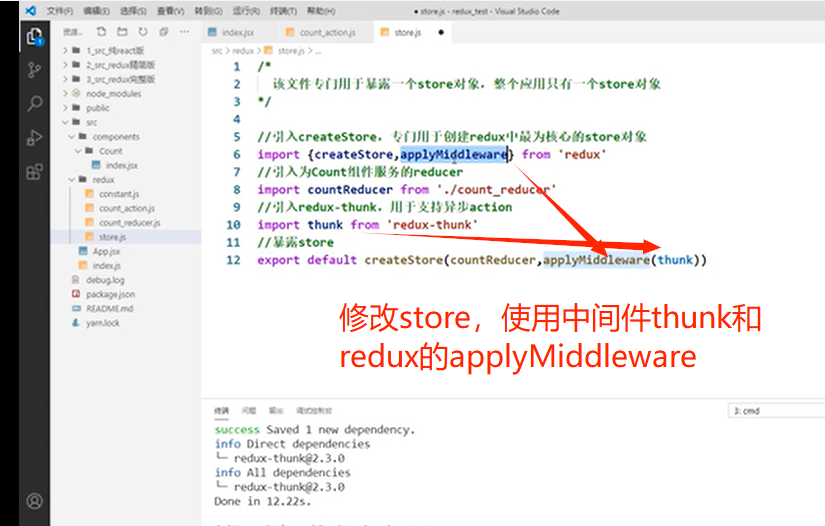Expand the 3_src_redux folder chevron
The image size is (825, 526).
pyautogui.click(x=65, y=79)
